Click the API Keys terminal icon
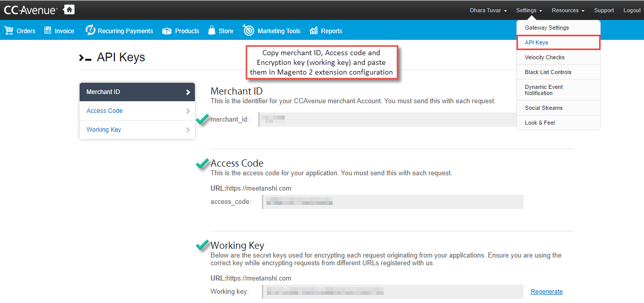Screen dimensions: 644x303 [x=85, y=57]
